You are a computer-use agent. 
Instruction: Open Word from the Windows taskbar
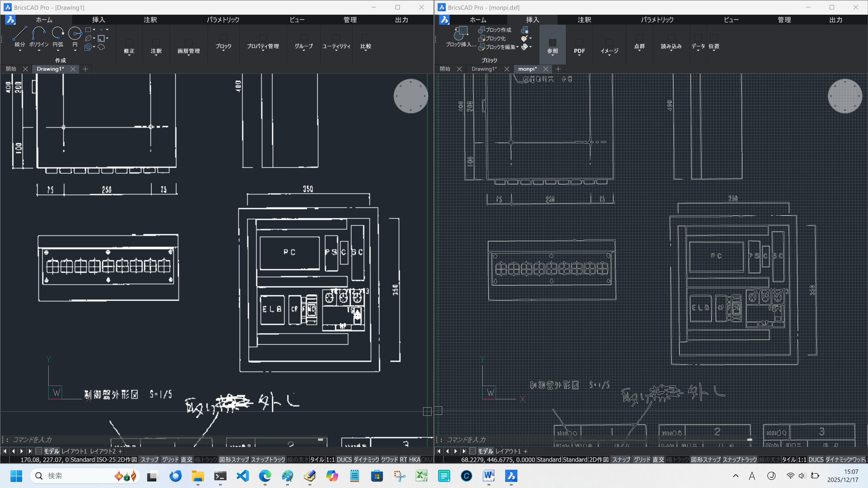point(488,476)
